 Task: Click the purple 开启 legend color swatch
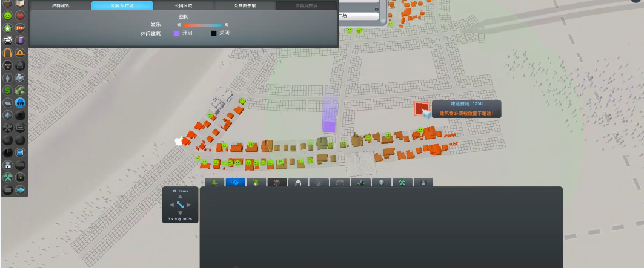176,33
